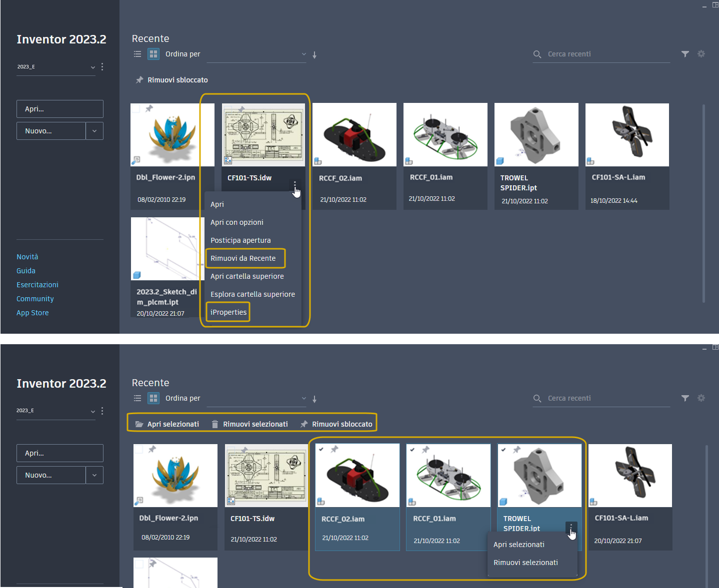
Task: Expand the Nuovo arrow dropdown in upper window
Action: 94,131
